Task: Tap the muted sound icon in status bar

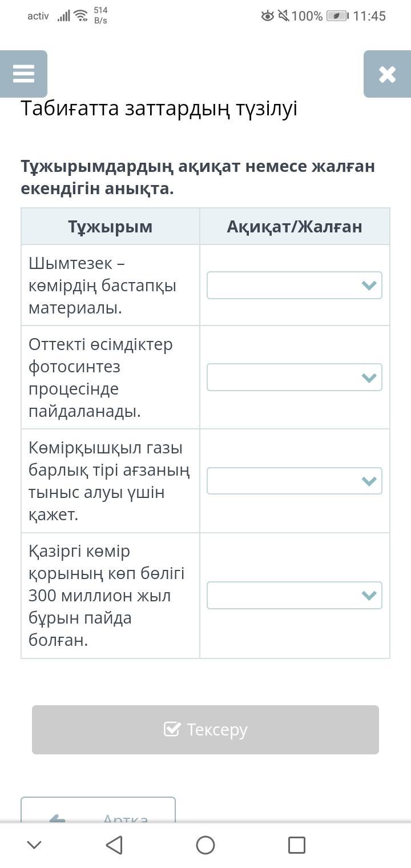Action: pos(284,16)
